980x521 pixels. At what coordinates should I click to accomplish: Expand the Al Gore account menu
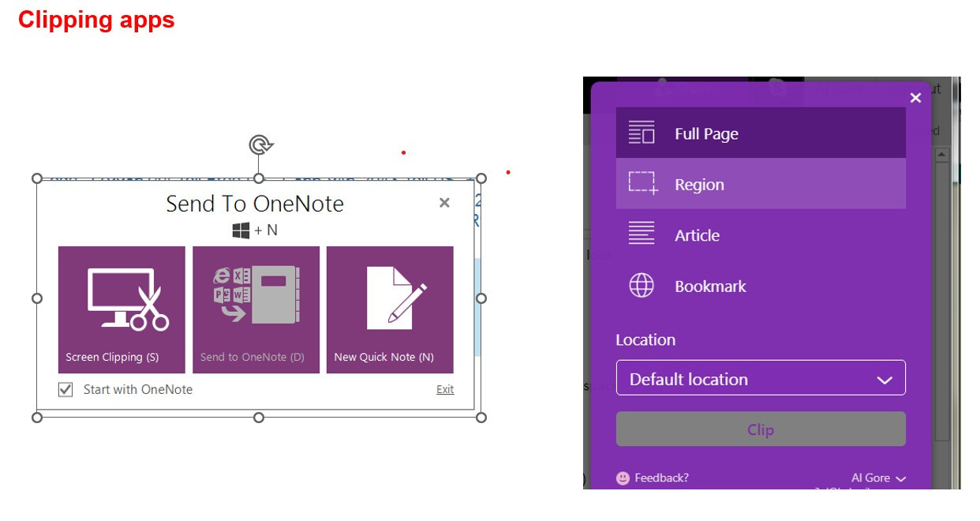[878, 478]
